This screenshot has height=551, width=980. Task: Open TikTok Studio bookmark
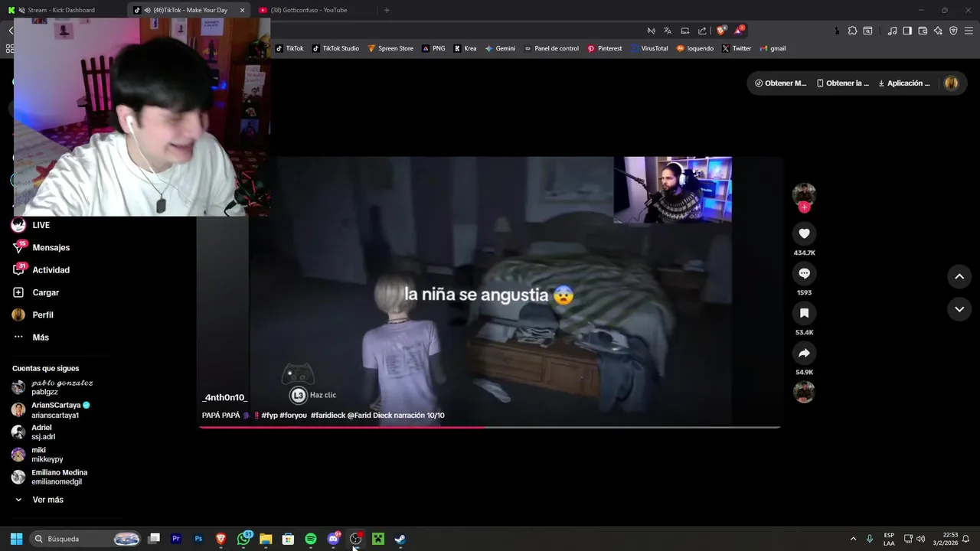click(335, 48)
